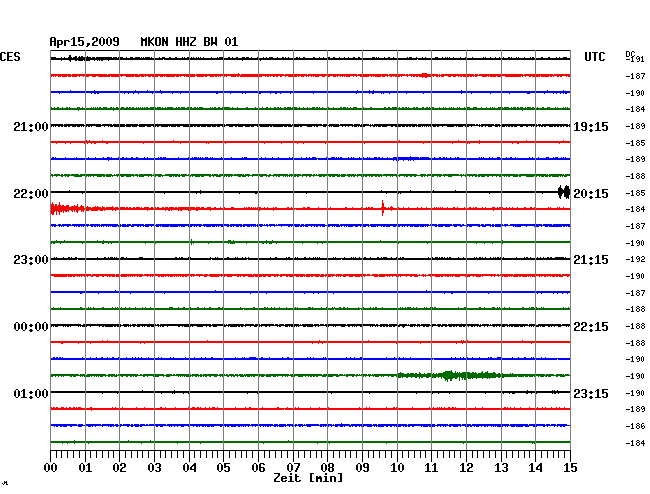Click the DC offset value -191
Image resolution: width=650 pixels, height=494 pixels.
click(x=635, y=59)
